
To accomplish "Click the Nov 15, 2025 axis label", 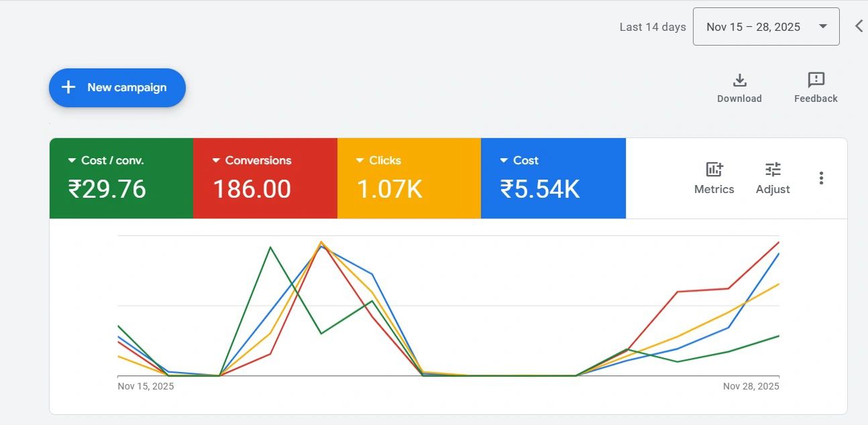I will pyautogui.click(x=146, y=386).
